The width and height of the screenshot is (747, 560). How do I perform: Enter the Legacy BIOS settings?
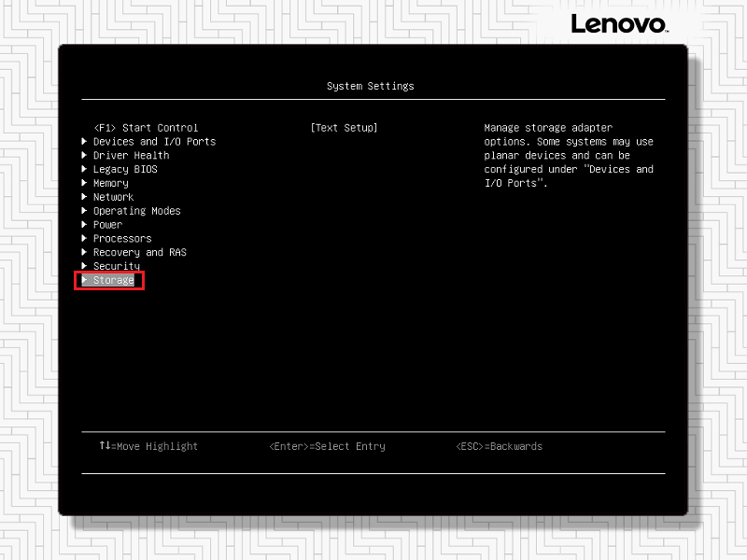(x=125, y=169)
